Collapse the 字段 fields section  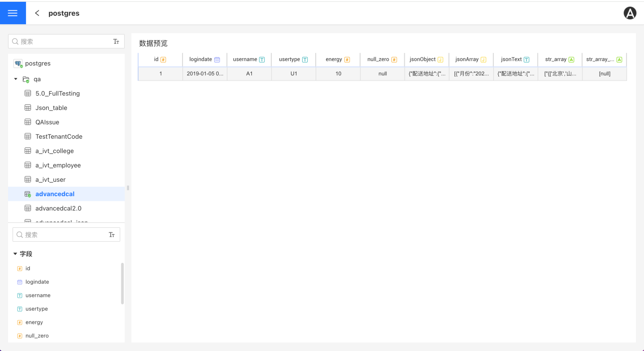[15, 254]
